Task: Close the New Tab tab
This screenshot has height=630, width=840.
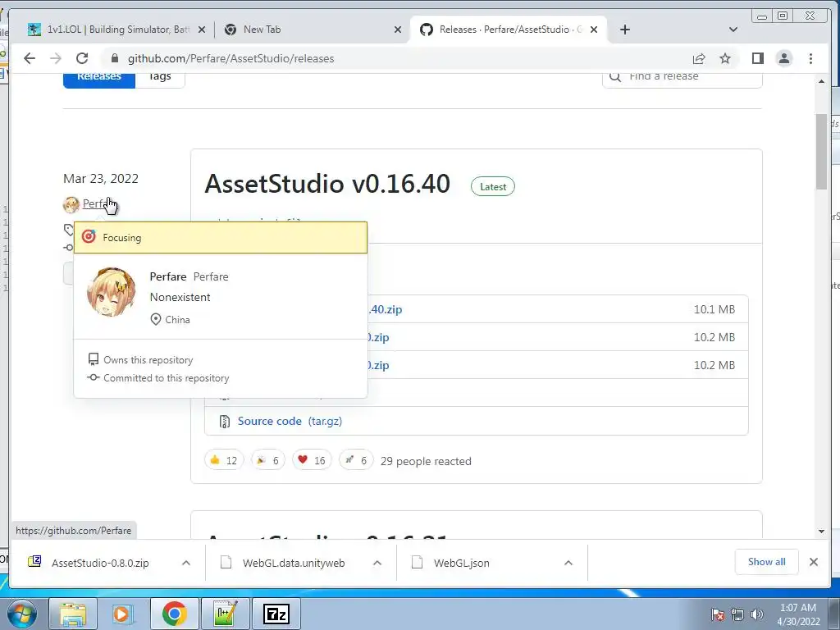Action: (x=398, y=30)
